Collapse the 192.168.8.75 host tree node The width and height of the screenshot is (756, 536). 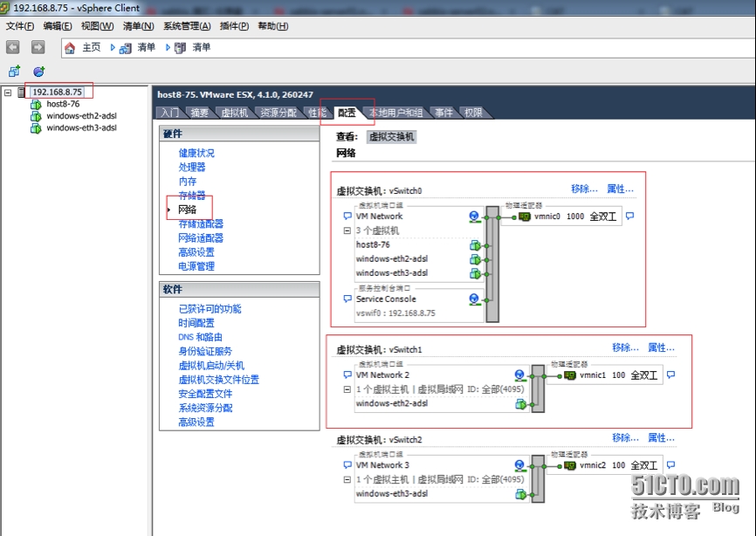pyautogui.click(x=8, y=92)
